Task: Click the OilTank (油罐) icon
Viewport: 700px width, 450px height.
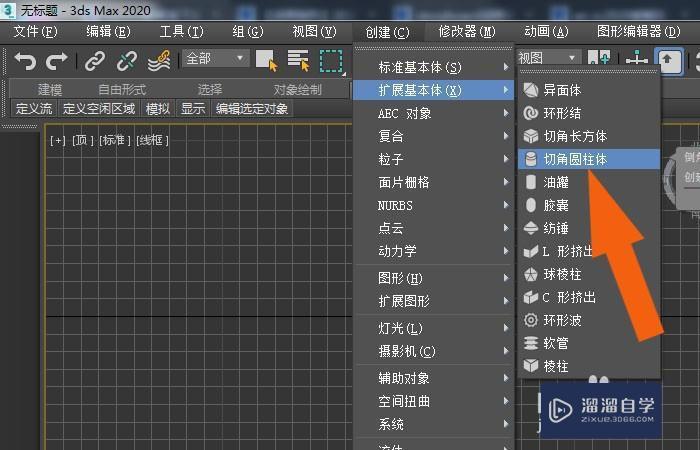Action: (x=530, y=182)
